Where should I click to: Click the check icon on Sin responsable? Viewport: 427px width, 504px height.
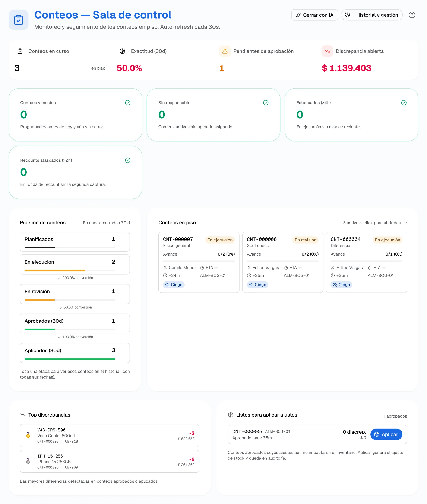pyautogui.click(x=266, y=103)
